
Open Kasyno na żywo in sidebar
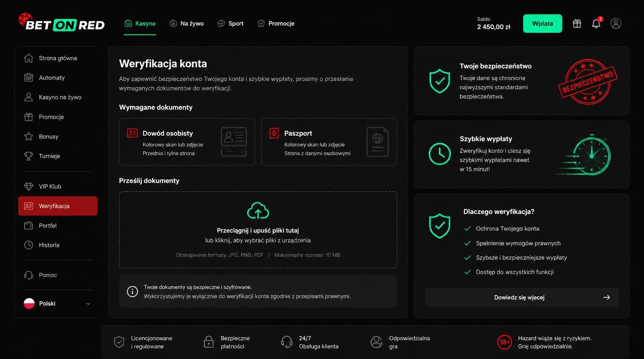[x=58, y=97]
